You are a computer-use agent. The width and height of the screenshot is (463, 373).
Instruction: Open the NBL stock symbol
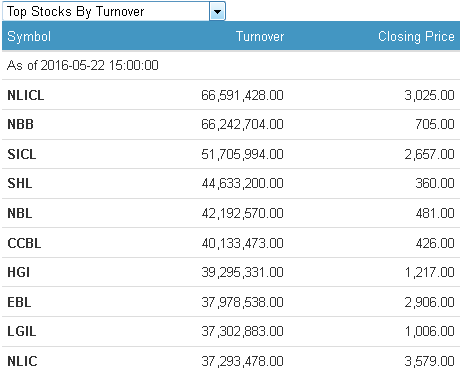(20, 213)
